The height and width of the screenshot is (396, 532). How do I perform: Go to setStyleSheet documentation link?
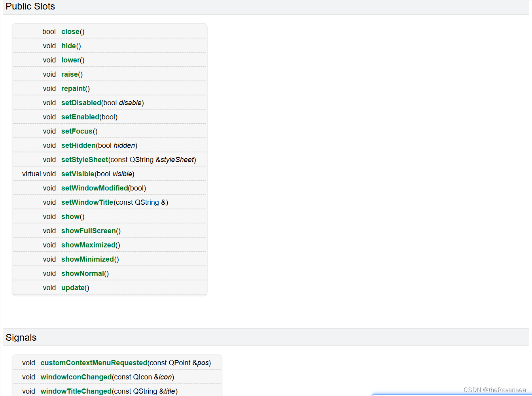tap(85, 160)
